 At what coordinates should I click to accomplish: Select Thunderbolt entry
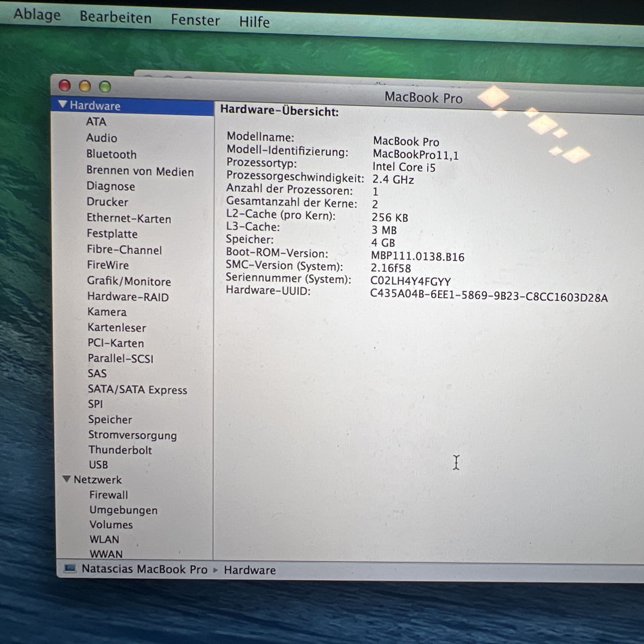tap(120, 450)
